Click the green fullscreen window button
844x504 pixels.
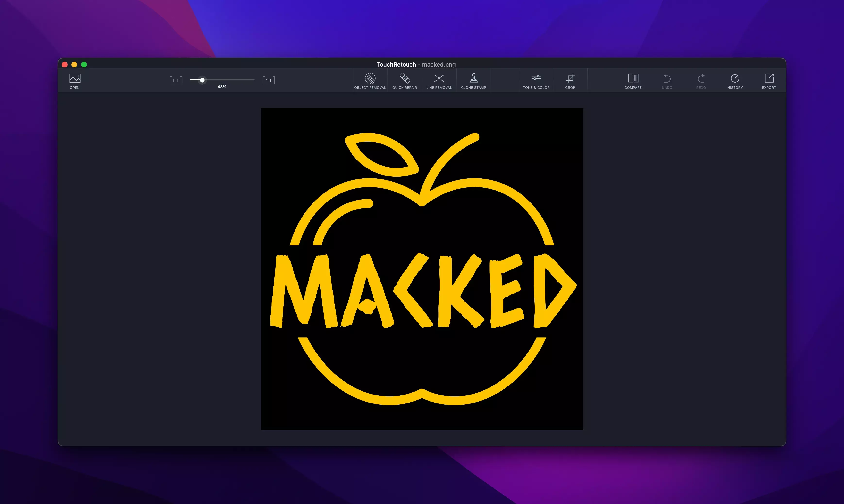pos(84,65)
